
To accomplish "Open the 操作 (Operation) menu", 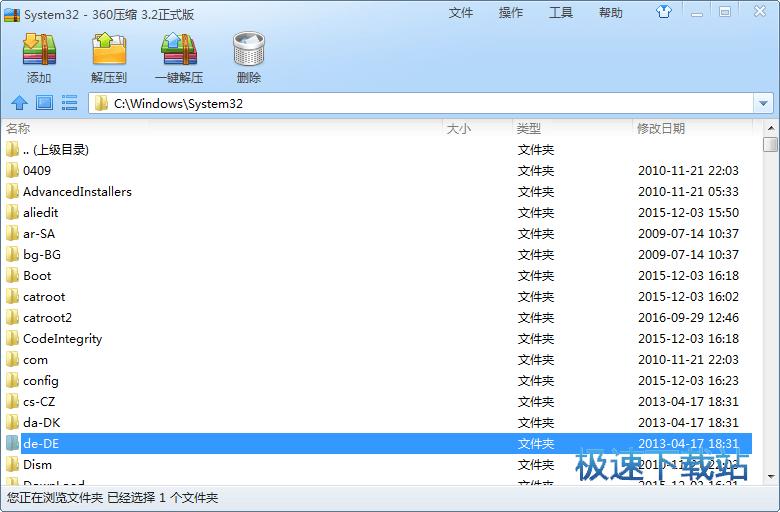I will pos(511,13).
